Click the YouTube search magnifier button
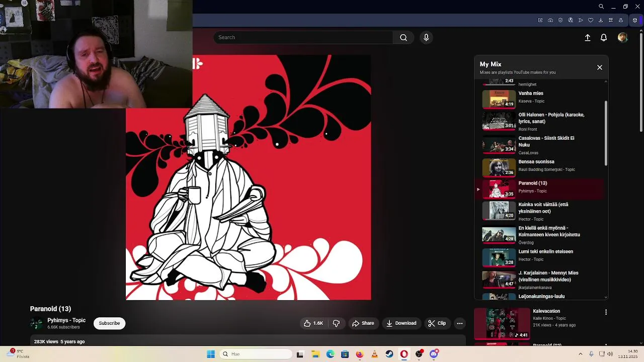Screen dimensions: 644x362 point(404,37)
